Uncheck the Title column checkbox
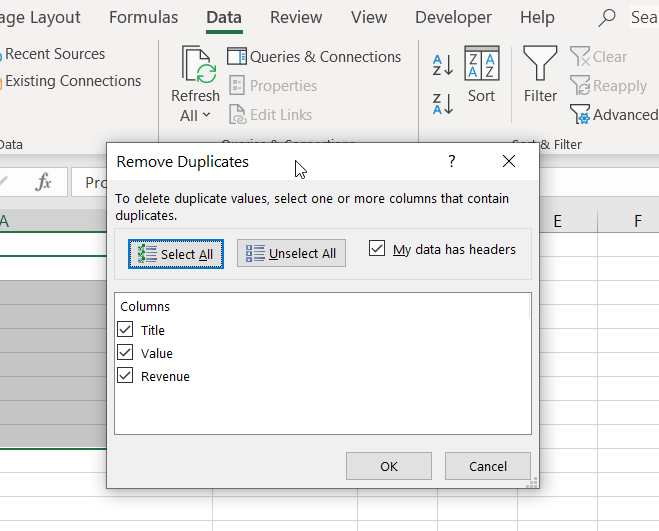 [x=125, y=329]
